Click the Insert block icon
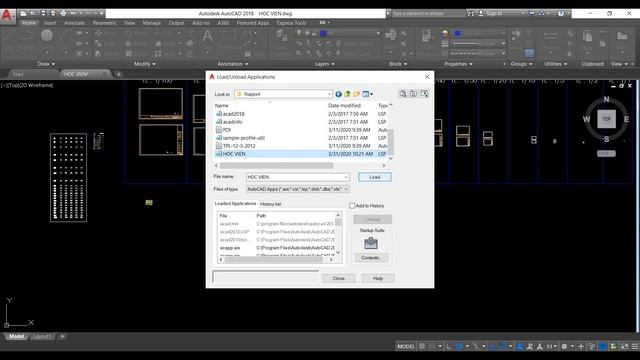The height and width of the screenshot is (360, 640). point(391,35)
